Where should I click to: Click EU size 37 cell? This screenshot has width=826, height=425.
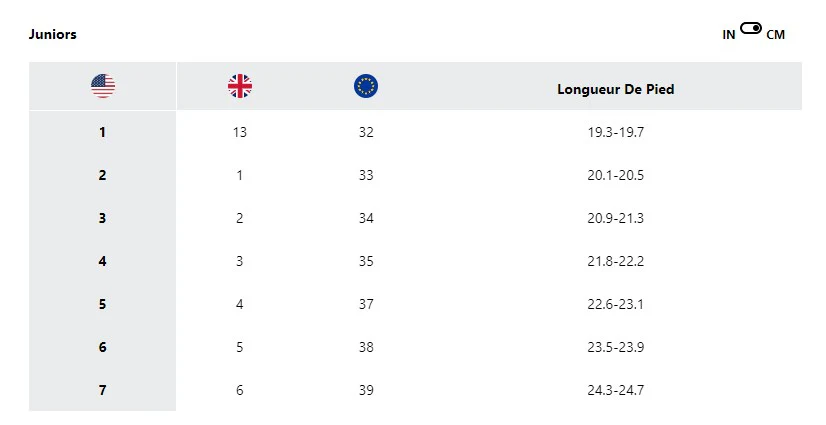(x=366, y=304)
